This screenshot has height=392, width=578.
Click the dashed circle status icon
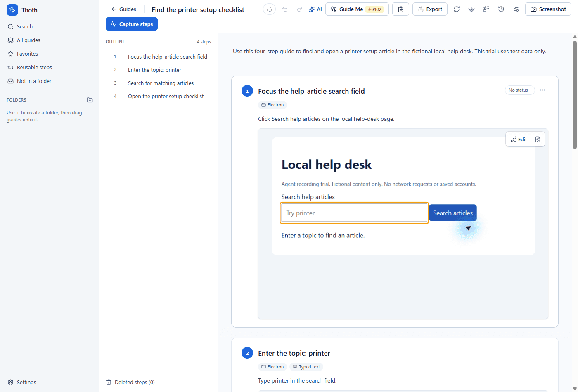(x=269, y=9)
